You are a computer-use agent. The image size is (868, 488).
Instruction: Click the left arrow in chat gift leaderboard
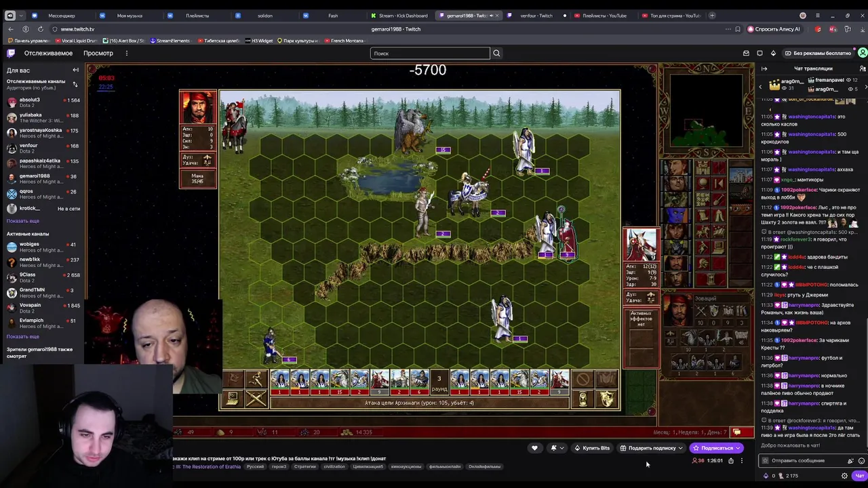pos(760,86)
